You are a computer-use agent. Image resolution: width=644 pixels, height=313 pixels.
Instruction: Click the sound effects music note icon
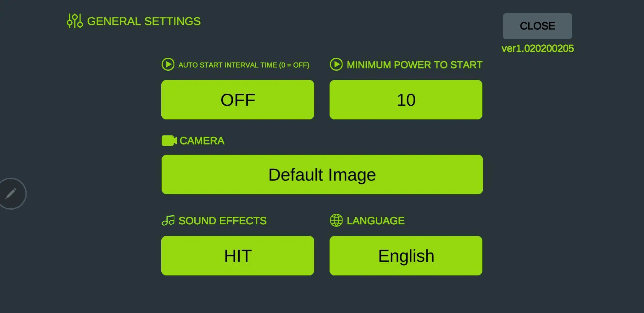pyautogui.click(x=168, y=221)
